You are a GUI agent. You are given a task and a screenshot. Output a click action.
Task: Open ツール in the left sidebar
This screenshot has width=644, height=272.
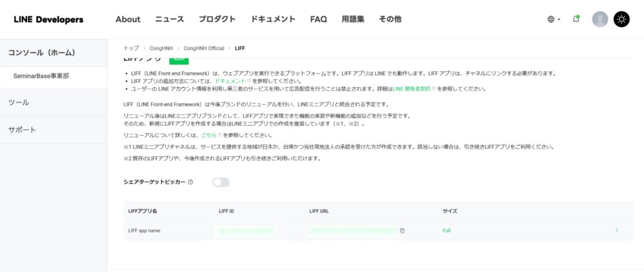tap(19, 102)
